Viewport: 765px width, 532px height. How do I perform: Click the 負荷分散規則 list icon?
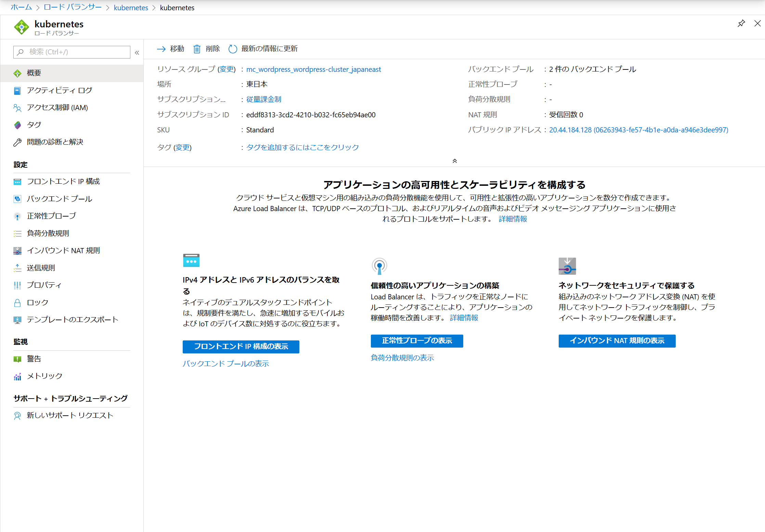click(x=17, y=234)
